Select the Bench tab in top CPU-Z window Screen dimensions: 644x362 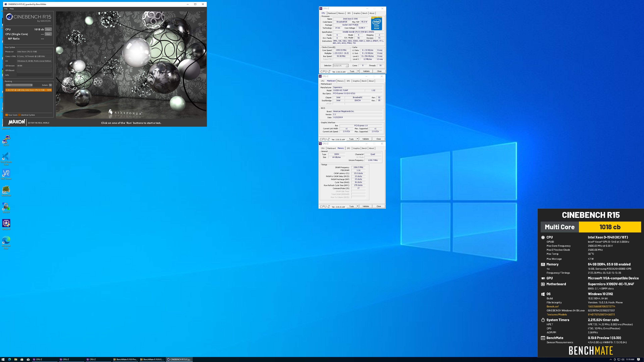(x=365, y=13)
